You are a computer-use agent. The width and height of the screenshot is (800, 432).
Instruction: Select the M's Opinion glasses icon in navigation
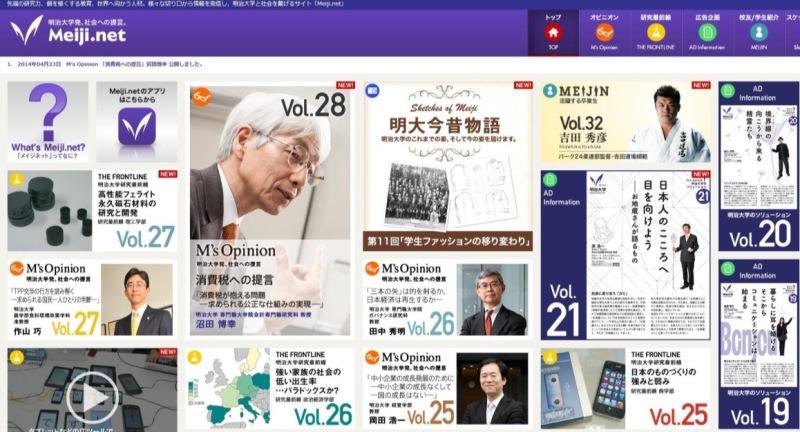604,33
